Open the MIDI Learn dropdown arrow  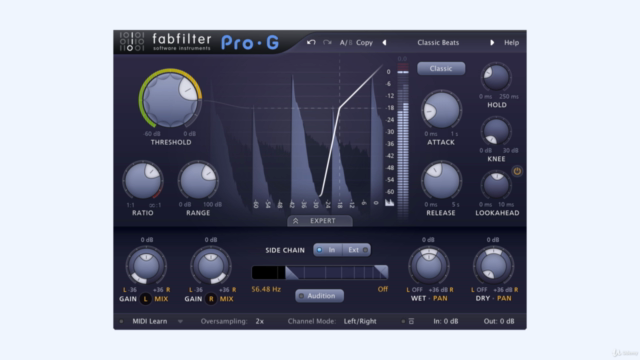tap(180, 322)
